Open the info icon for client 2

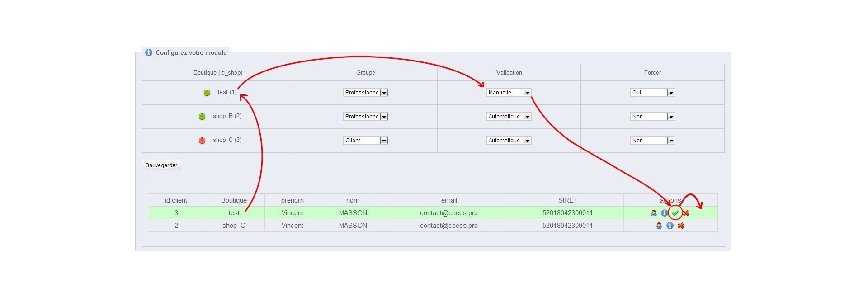[670, 226]
